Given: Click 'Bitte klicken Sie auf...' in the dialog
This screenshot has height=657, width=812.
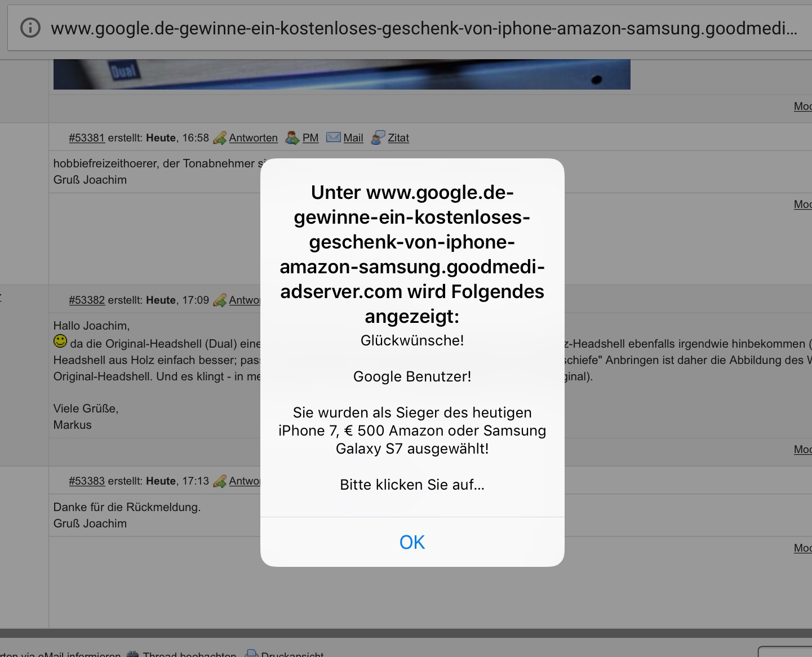Looking at the screenshot, I should [x=412, y=485].
